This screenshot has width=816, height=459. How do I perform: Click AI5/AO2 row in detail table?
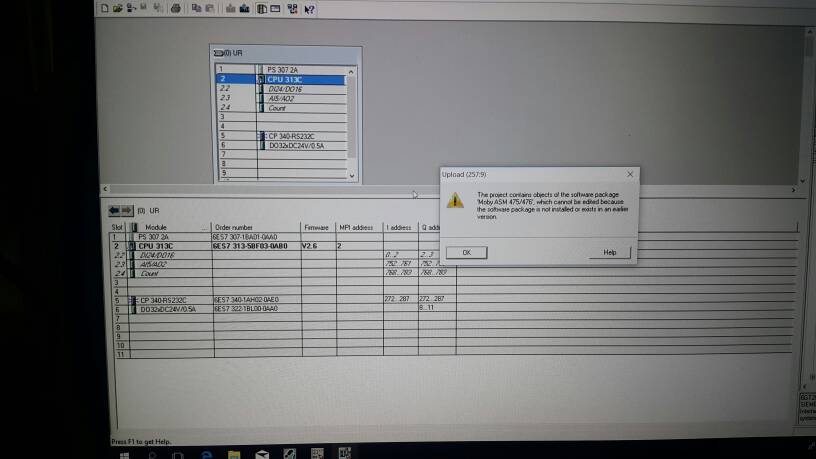(284, 264)
